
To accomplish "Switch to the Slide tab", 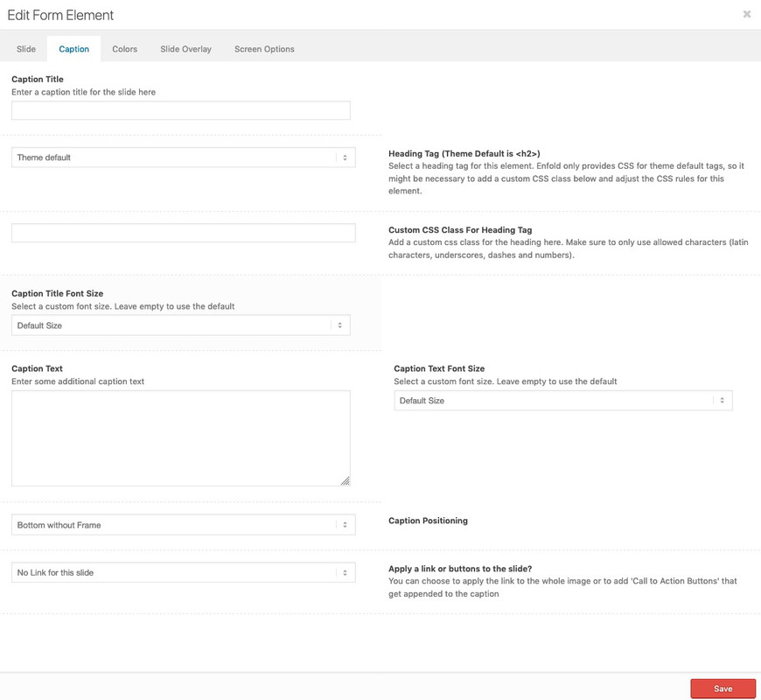I will [x=26, y=49].
